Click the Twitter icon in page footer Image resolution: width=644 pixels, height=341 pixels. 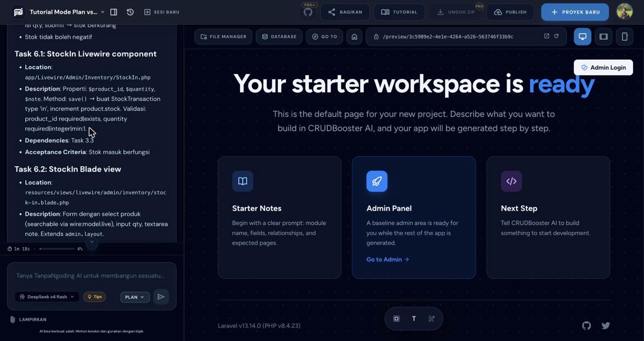[606, 325]
